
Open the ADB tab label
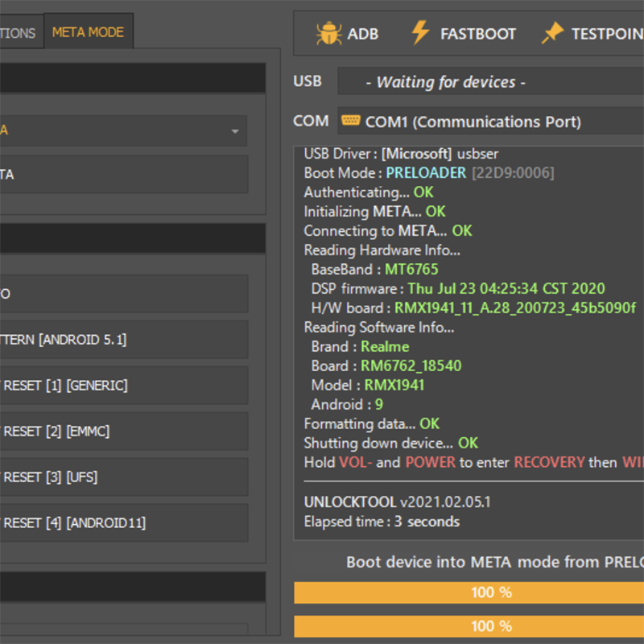pos(363,34)
